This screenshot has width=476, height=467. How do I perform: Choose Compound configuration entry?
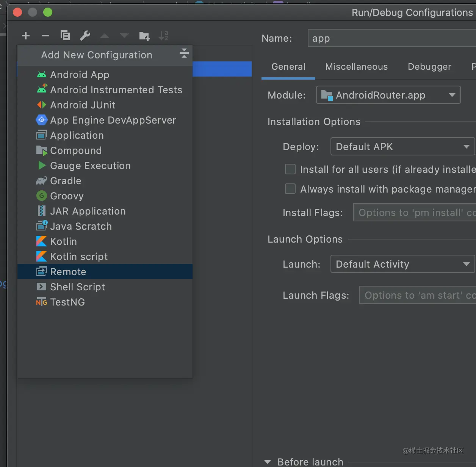[105, 150]
